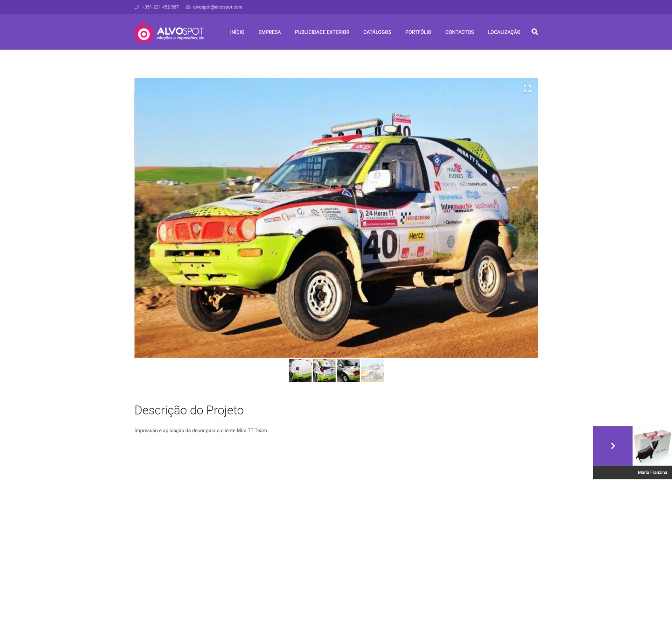Open the search magnifier icon
Image resolution: width=672 pixels, height=636 pixels.
[534, 32]
